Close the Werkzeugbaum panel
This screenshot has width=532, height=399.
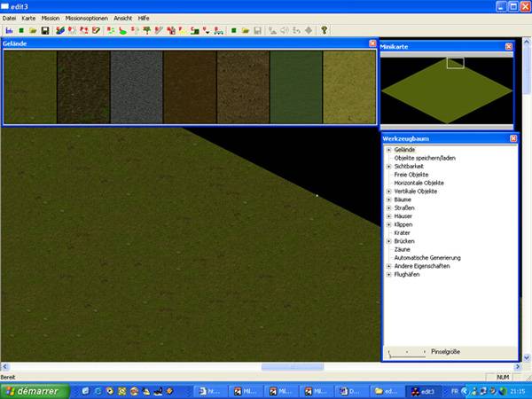(513, 138)
